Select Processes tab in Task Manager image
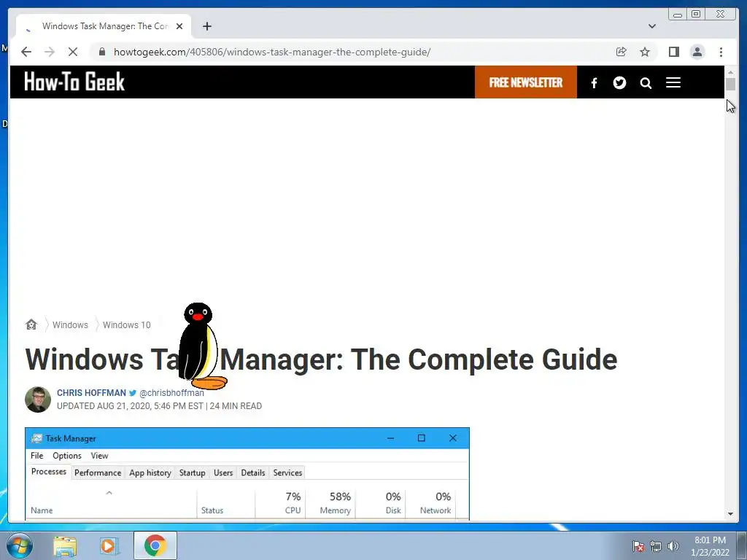The width and height of the screenshot is (747, 560). tap(49, 472)
